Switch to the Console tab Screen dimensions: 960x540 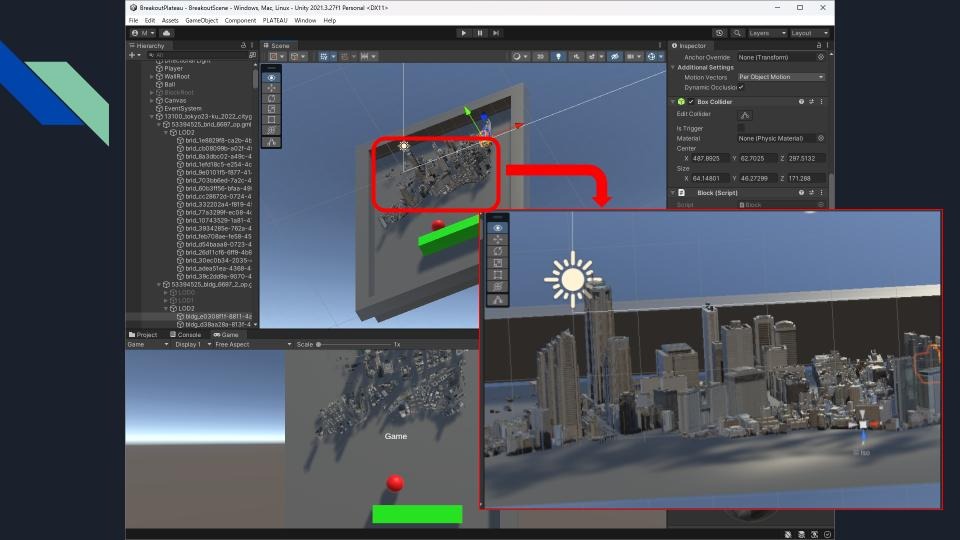point(186,334)
